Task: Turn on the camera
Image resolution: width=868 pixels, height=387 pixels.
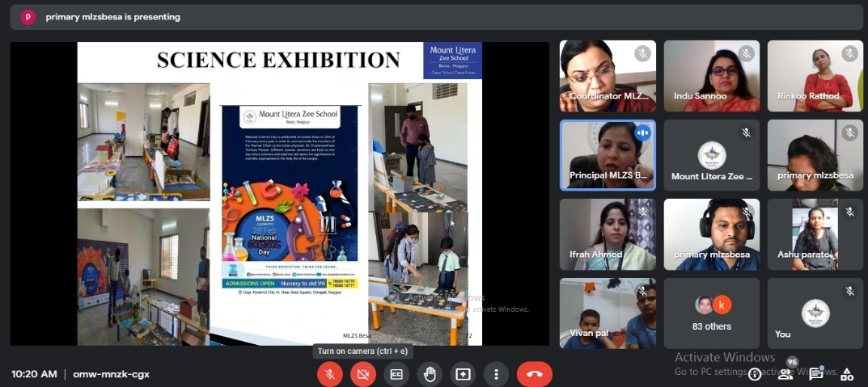Action: click(363, 374)
